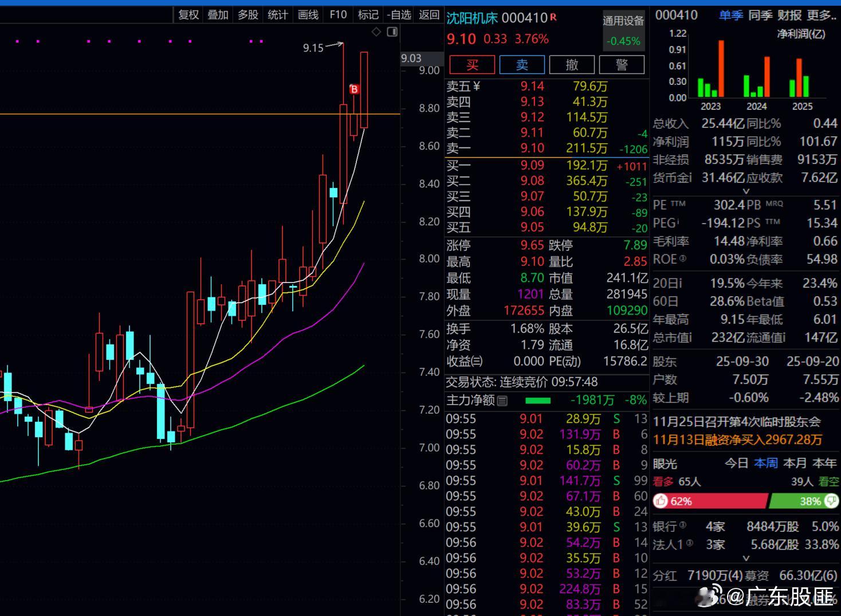Click the 分红 7190万(4) entry
The image size is (841, 616).
pos(698,575)
